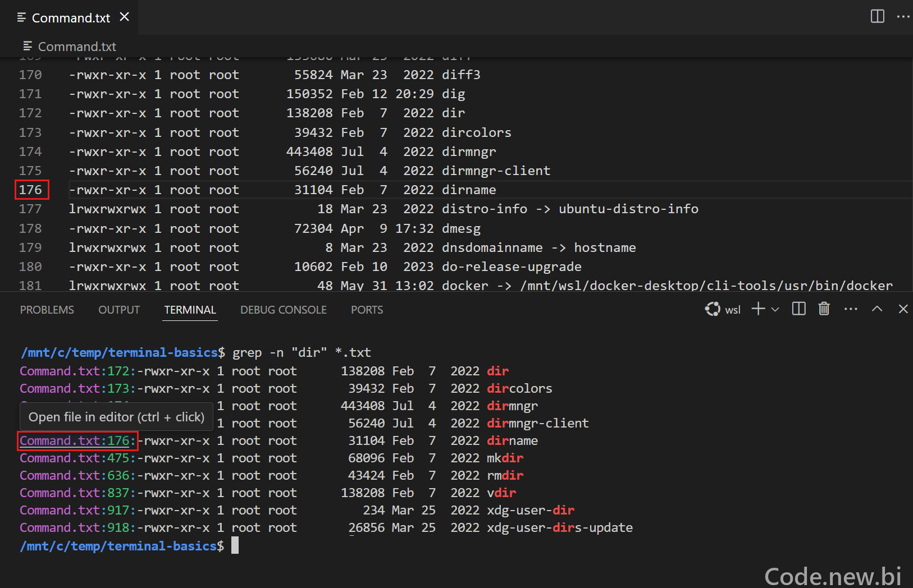Place cursor on 'dircolors' in editor line 173

click(x=477, y=132)
